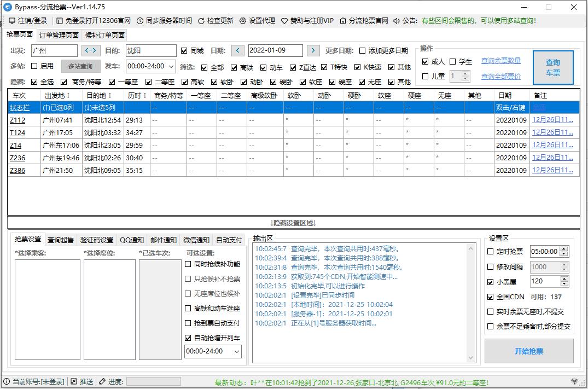This screenshot has height=389, width=588.
Task: Open Z386 备注 12月26日 link
Action: point(552,170)
